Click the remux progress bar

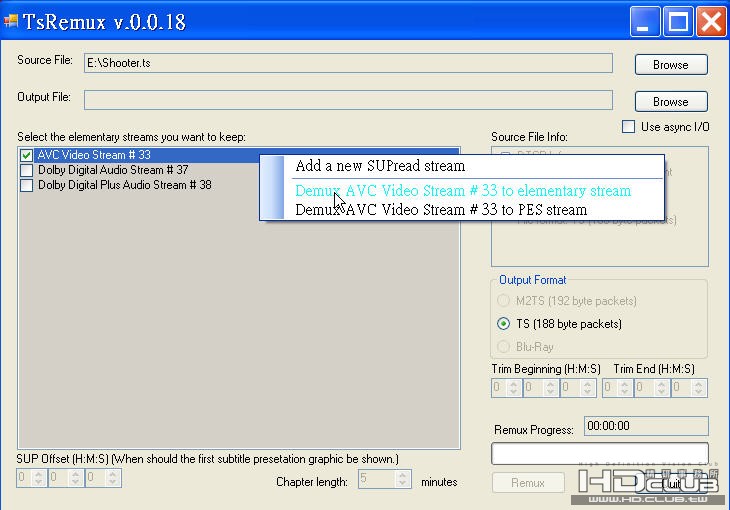point(600,454)
